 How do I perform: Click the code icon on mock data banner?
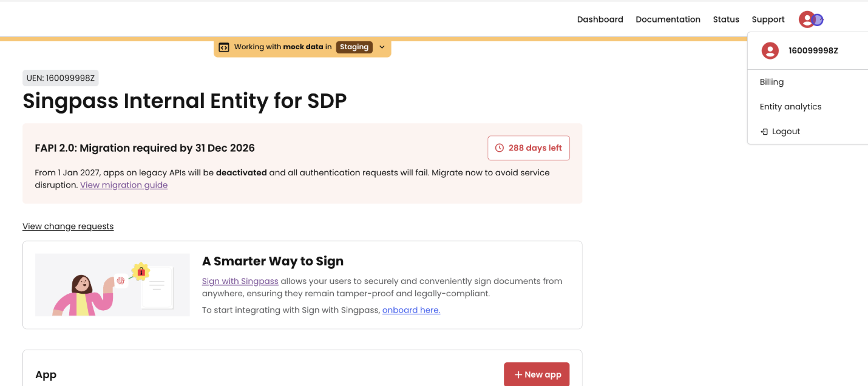[x=224, y=47]
